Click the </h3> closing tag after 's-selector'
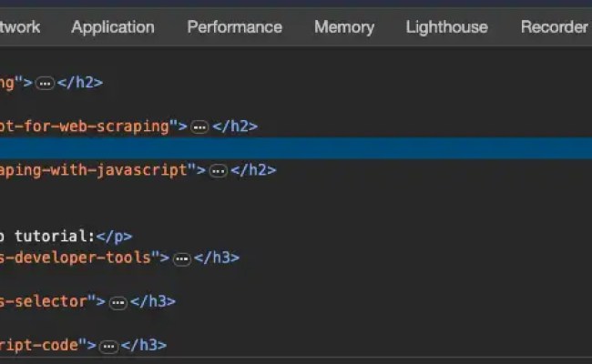This screenshot has height=364, width=592. 153,301
